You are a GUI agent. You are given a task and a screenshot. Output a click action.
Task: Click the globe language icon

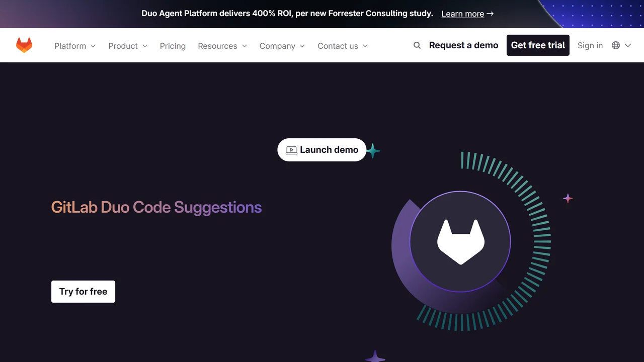coord(616,45)
